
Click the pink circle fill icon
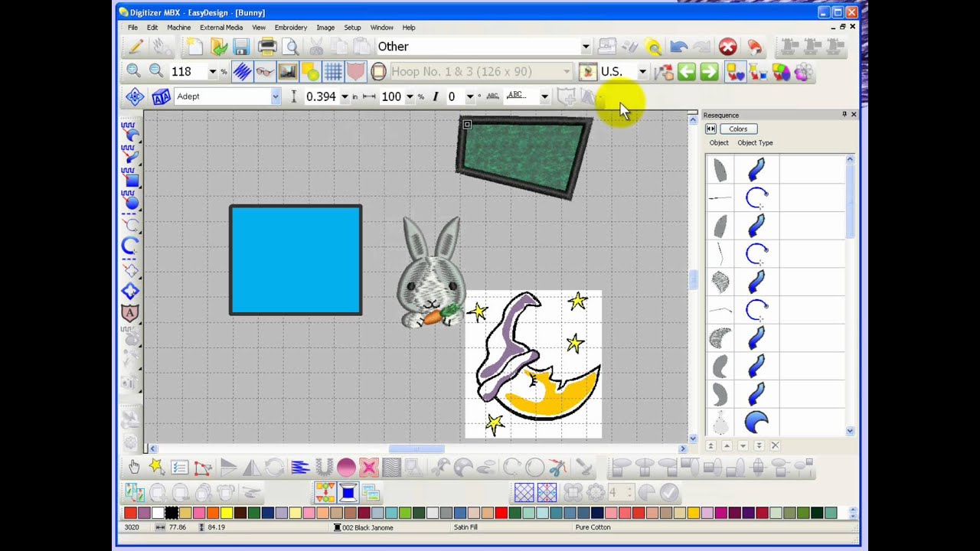(x=346, y=467)
